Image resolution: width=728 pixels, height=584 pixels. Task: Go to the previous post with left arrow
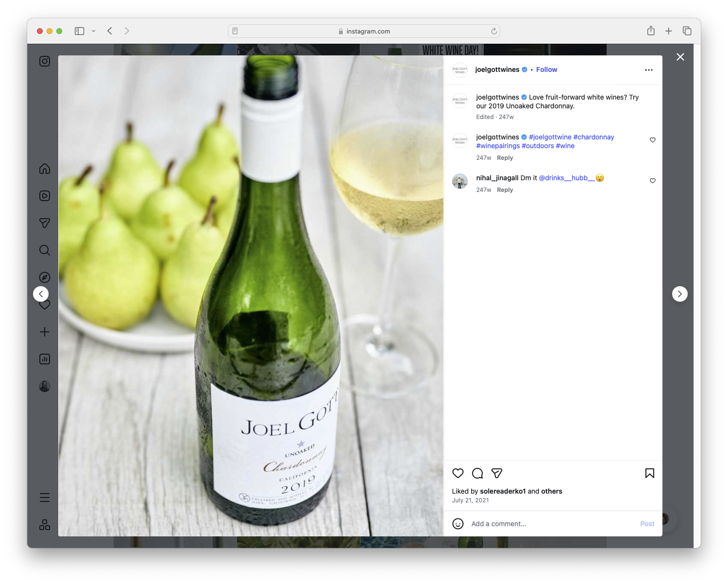point(41,294)
